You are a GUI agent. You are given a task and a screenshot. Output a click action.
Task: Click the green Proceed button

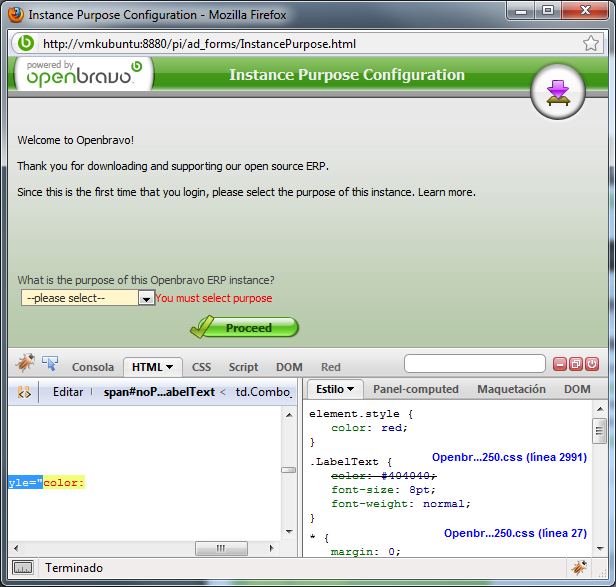pyautogui.click(x=244, y=327)
